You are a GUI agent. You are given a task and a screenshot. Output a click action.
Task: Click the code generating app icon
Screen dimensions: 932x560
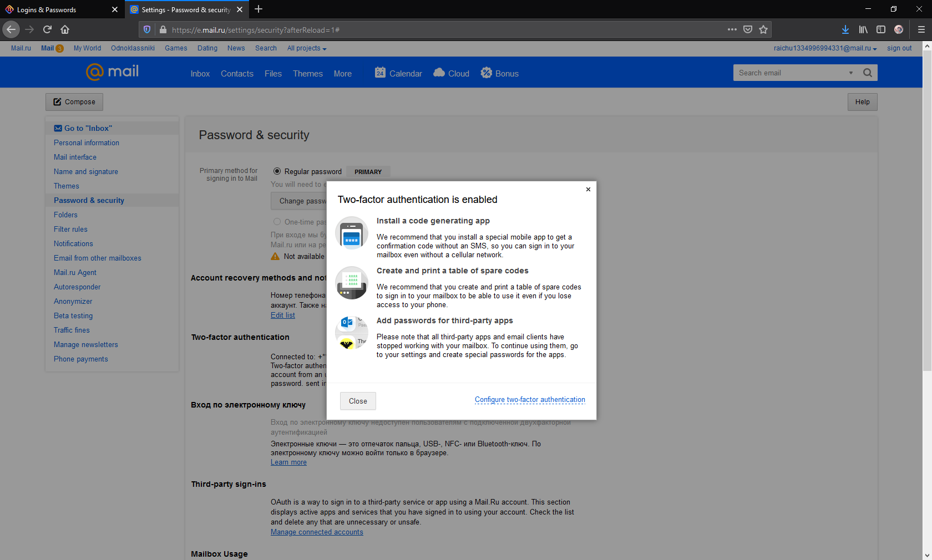coord(352,233)
